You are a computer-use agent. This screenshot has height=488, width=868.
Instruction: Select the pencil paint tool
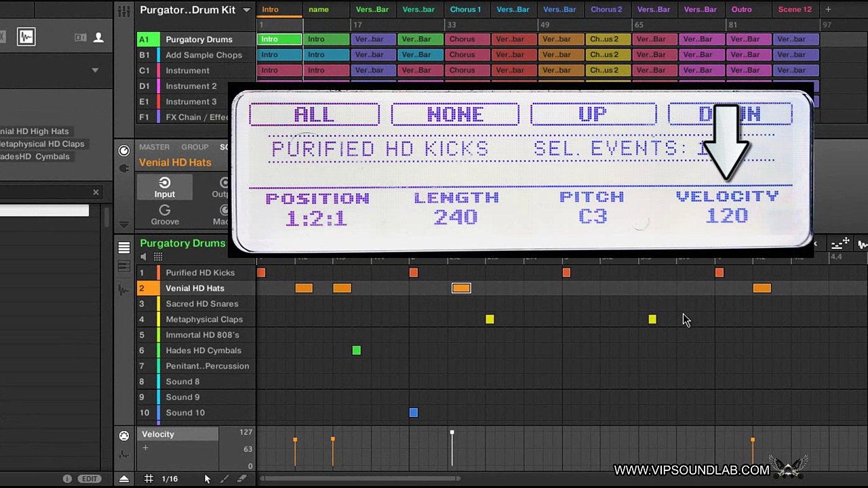pyautogui.click(x=225, y=479)
